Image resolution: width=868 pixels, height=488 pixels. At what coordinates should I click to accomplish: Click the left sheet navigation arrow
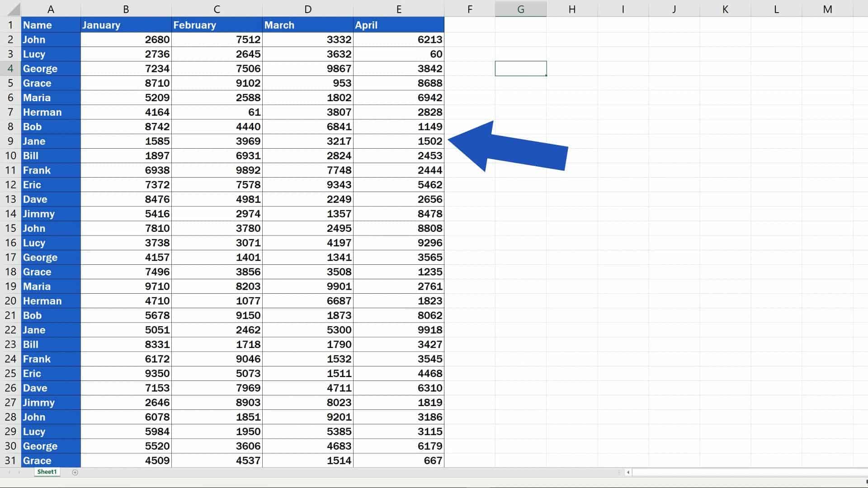(9, 472)
